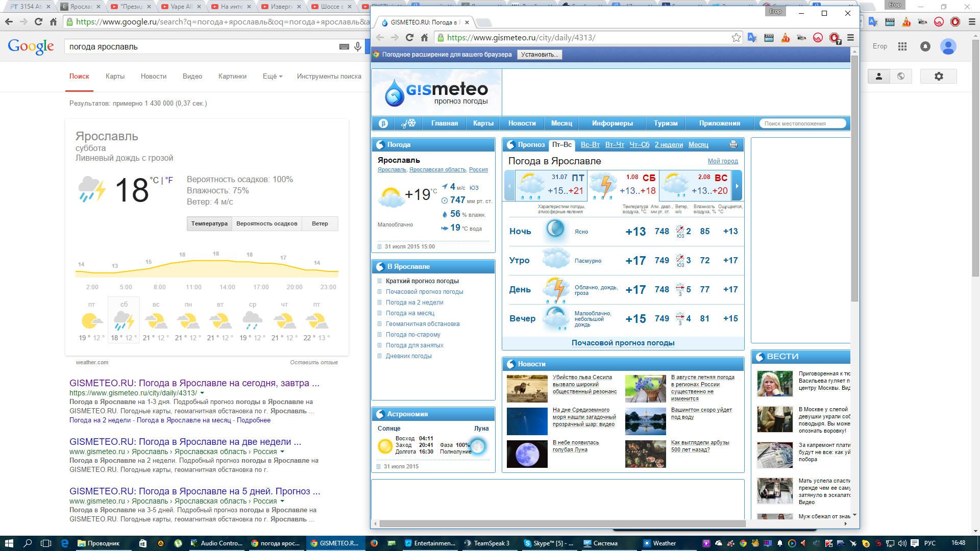Image resolution: width=980 pixels, height=551 pixels.
Task: Click the beta version icon in Gismeteo navbar
Action: tap(383, 123)
